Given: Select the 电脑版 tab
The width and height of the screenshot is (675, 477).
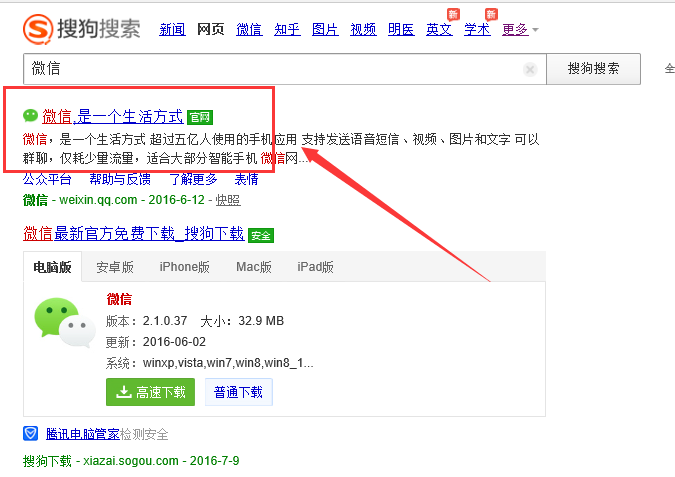Looking at the screenshot, I should [x=53, y=267].
